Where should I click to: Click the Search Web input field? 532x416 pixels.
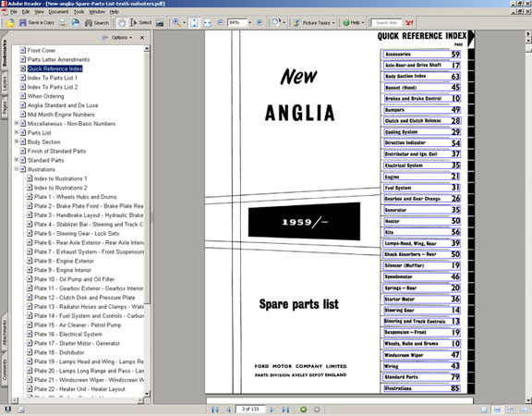[386, 23]
